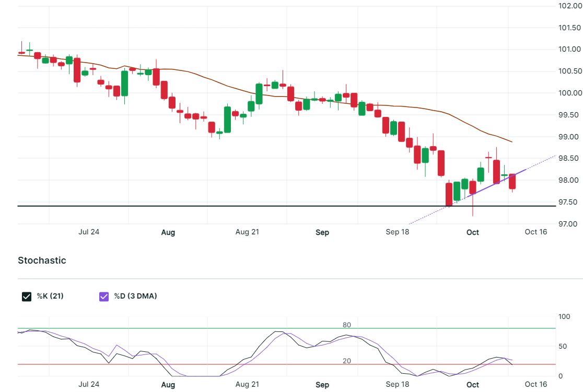
Task: Click 'Sep 18' on the stochastic chart axis
Action: (398, 384)
